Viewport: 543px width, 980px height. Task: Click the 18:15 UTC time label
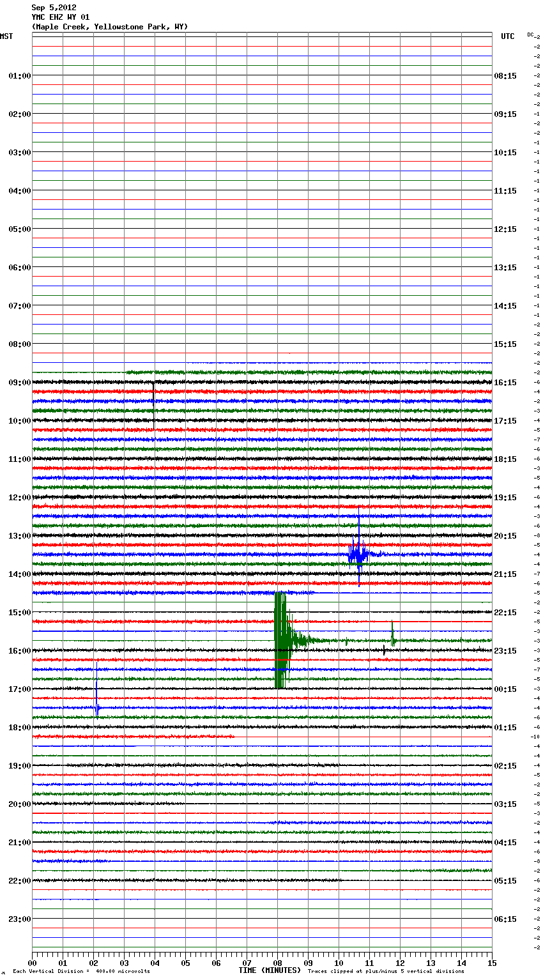click(505, 459)
